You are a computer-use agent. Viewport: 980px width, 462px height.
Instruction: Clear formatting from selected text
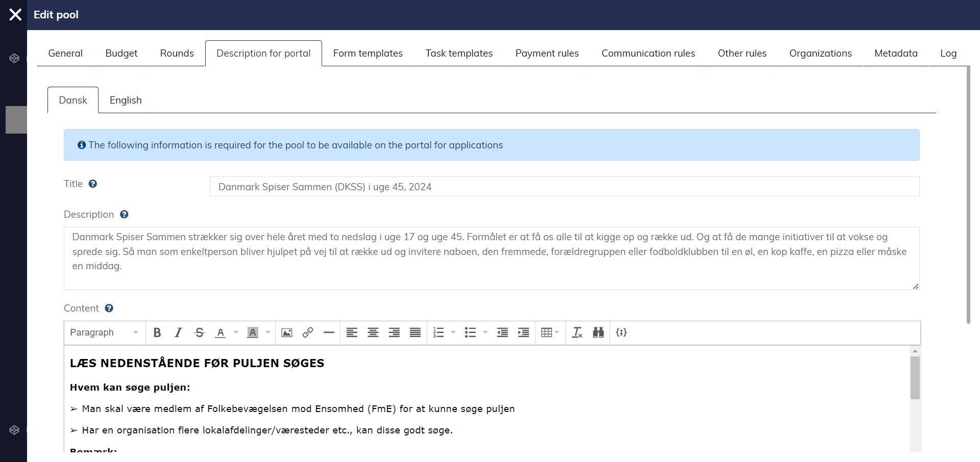point(577,332)
